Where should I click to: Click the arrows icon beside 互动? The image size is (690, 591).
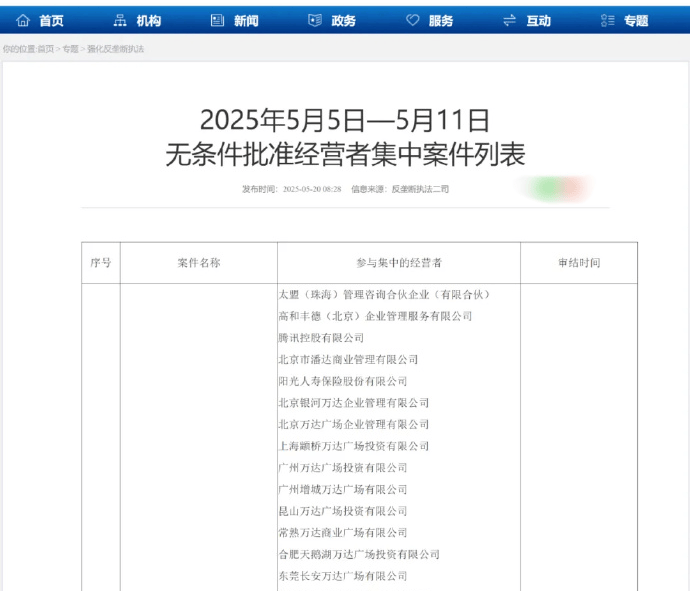(x=510, y=20)
